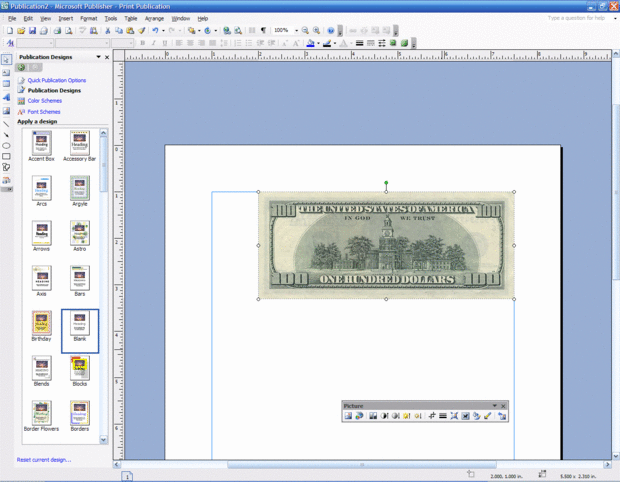Click the Zoom In magnifier
This screenshot has height=482, width=620.
coord(316,30)
